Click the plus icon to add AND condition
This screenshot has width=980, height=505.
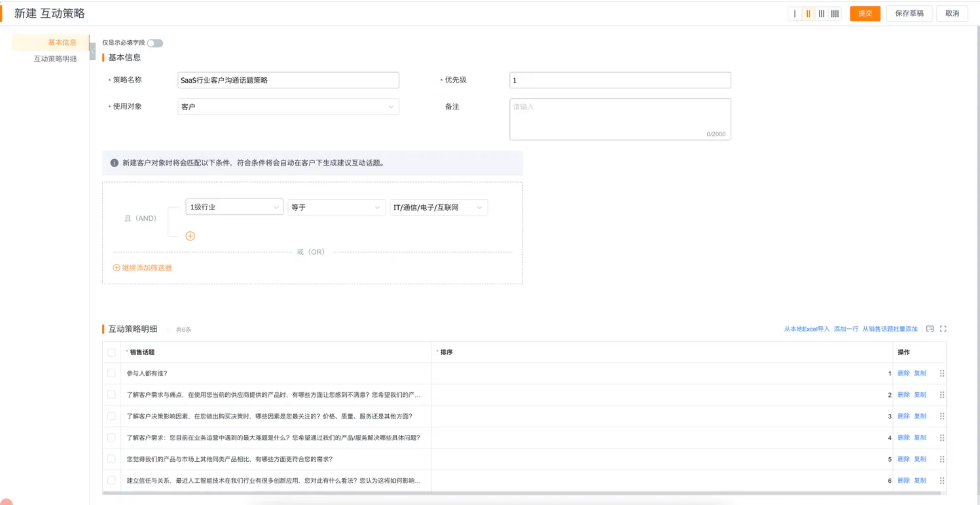[190, 236]
